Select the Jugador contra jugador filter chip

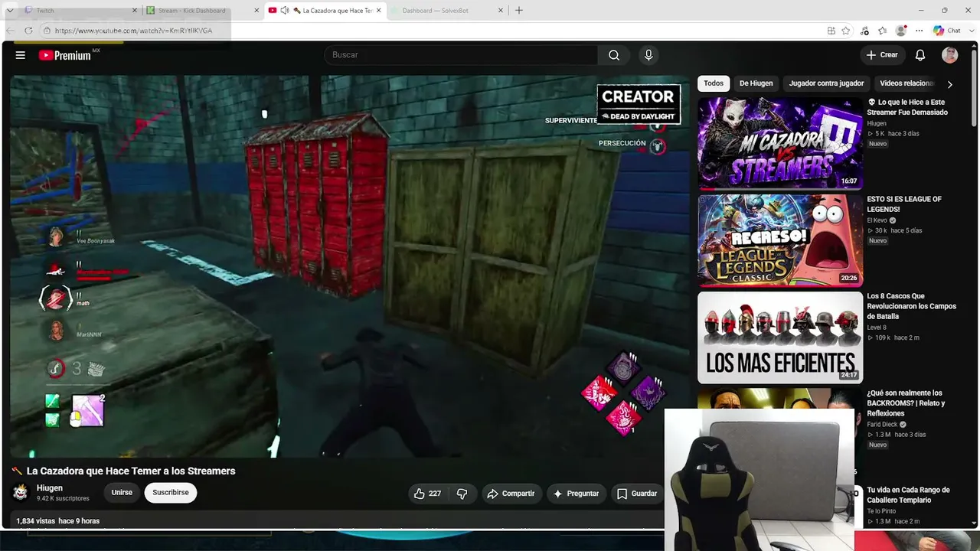(826, 83)
